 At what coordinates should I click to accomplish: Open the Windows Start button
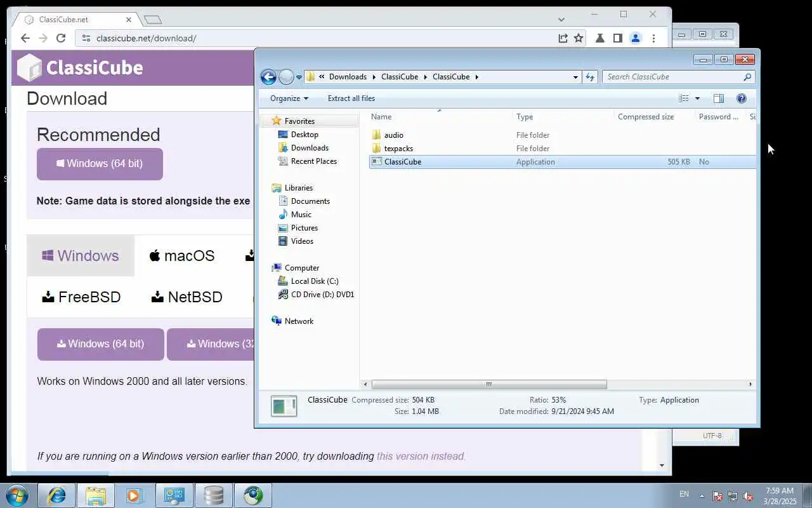coord(16,495)
